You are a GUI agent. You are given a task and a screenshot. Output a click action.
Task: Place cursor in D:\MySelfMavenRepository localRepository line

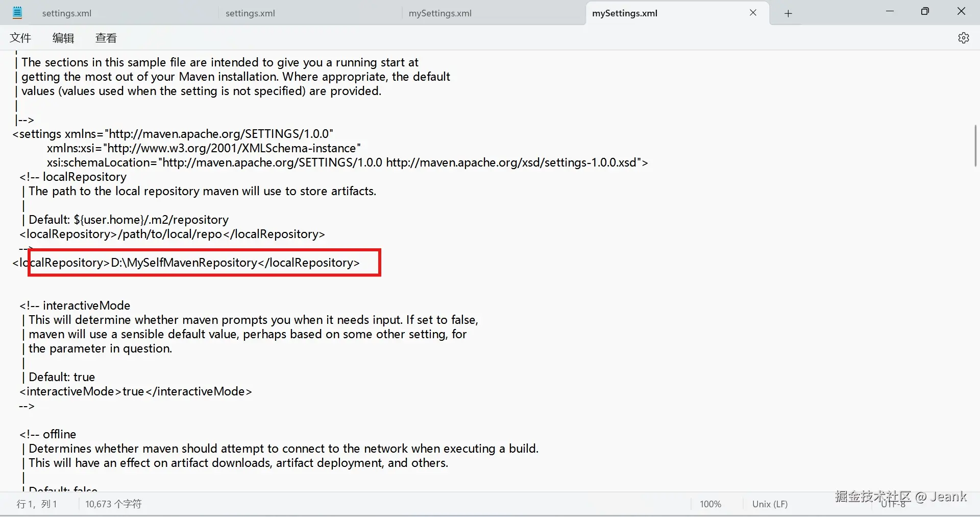click(x=186, y=263)
